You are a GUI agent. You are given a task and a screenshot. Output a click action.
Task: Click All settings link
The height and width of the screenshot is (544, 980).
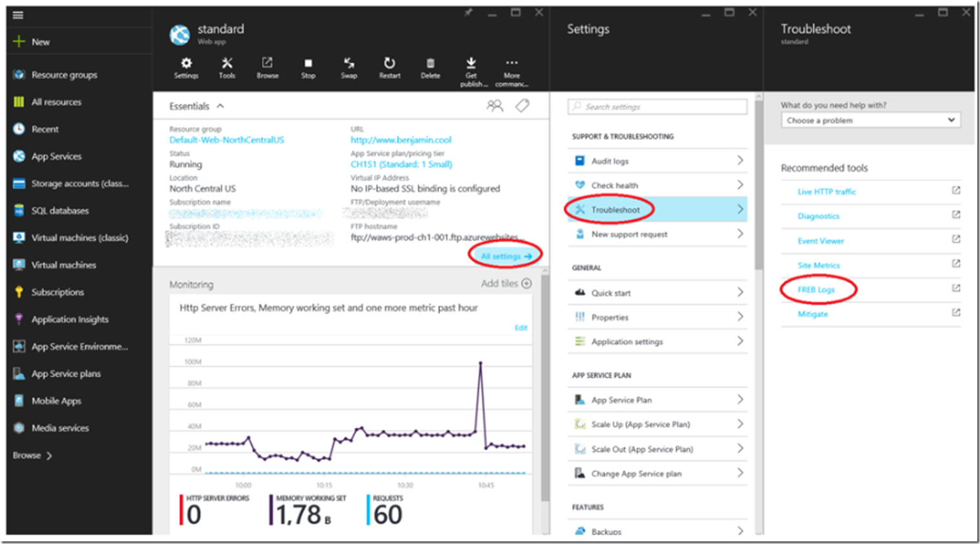(x=506, y=256)
